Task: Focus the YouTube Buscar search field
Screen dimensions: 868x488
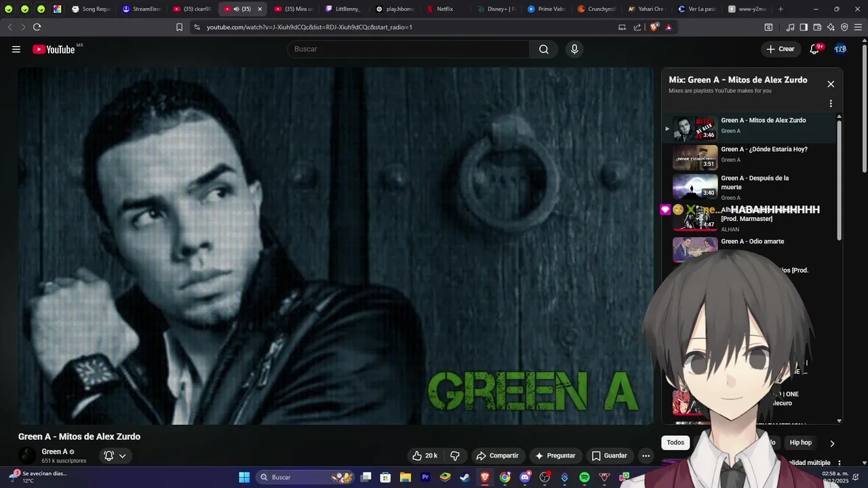Action: tap(408, 49)
